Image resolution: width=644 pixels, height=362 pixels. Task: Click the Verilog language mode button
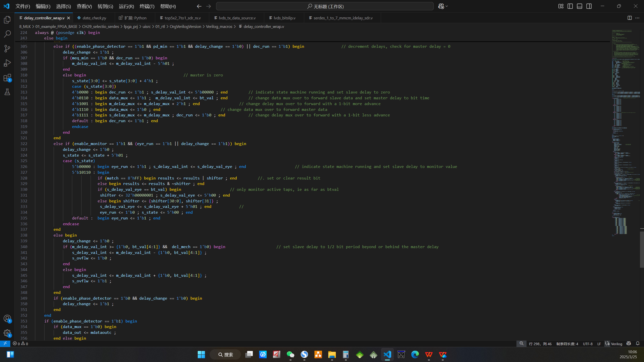pyautogui.click(x=616, y=344)
